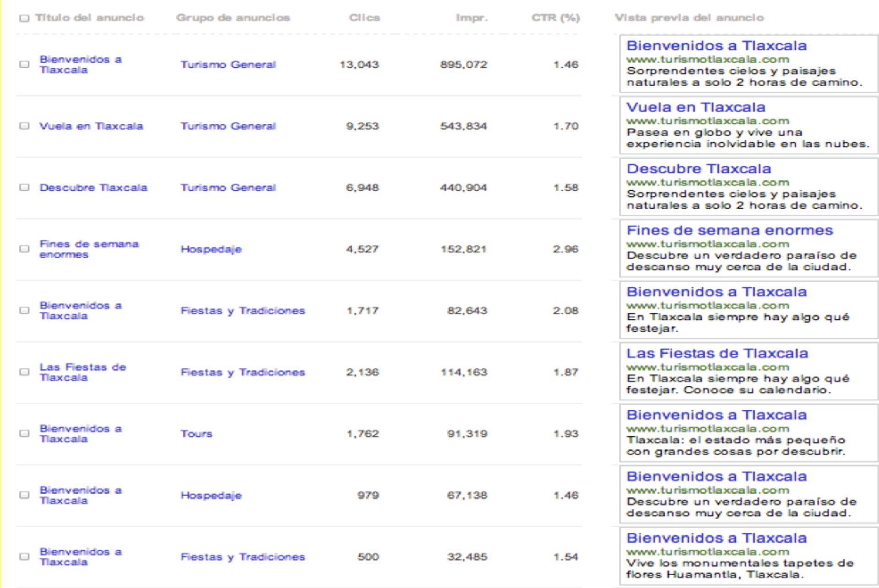879x588 pixels.
Task: Click the clicks value 9,253
Action: [x=363, y=126]
